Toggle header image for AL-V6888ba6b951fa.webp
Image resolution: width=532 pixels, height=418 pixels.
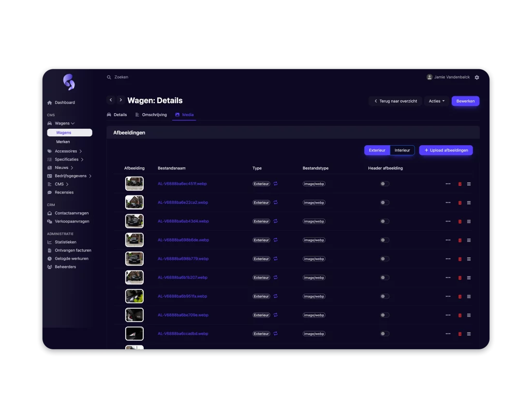pyautogui.click(x=384, y=296)
